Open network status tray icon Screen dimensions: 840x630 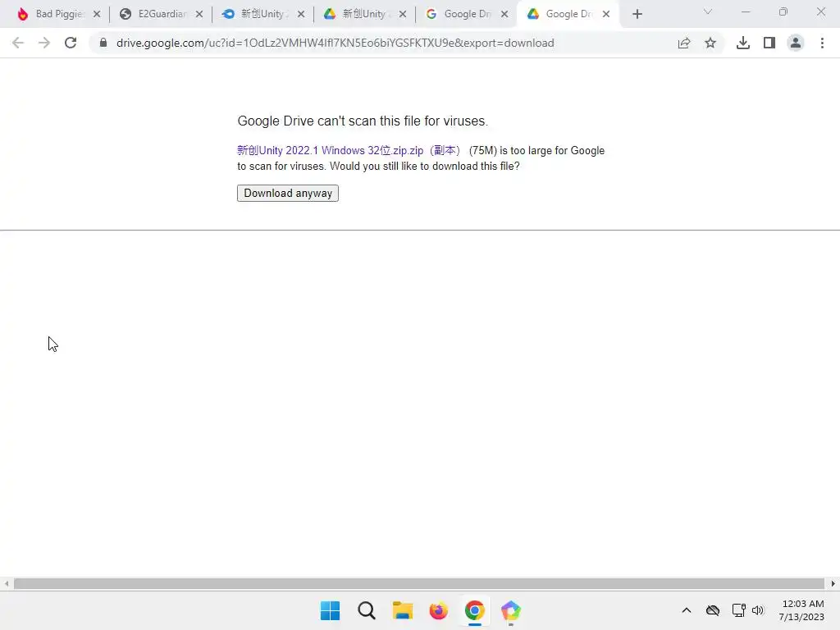click(x=739, y=610)
